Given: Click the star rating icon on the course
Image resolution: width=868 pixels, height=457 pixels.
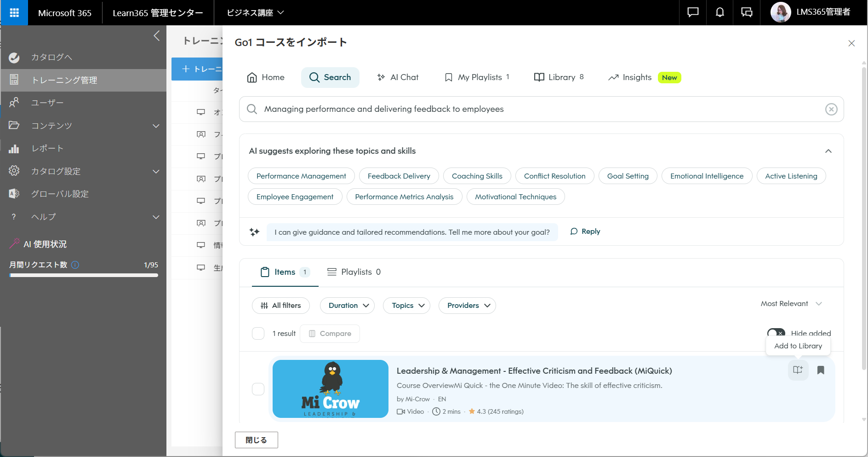Looking at the screenshot, I should [472, 411].
